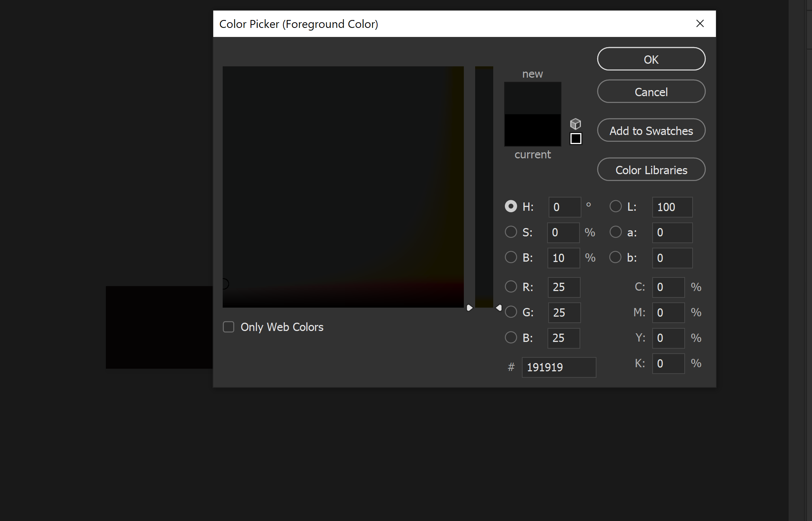
Task: Click the 'current' color preview swatch
Action: click(x=532, y=130)
